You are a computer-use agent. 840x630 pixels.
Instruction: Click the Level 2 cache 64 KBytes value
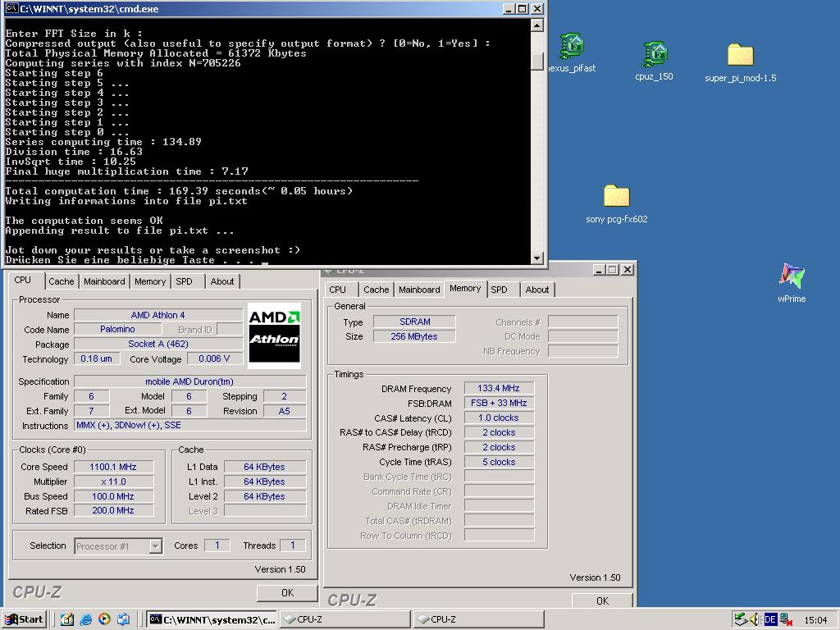(265, 496)
